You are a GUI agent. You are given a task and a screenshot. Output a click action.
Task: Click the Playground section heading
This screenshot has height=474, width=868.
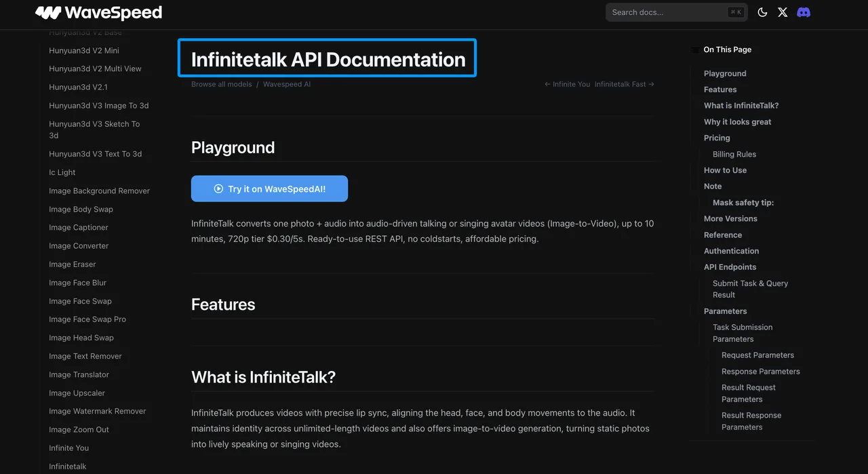[233, 147]
